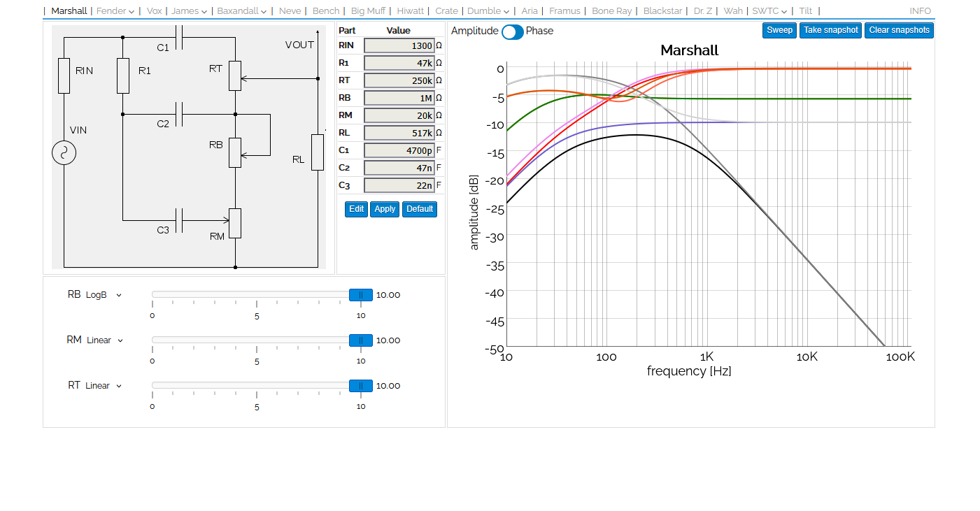The height and width of the screenshot is (511, 980).
Task: Click the VIN source symbol in schematic
Action: [x=64, y=152]
